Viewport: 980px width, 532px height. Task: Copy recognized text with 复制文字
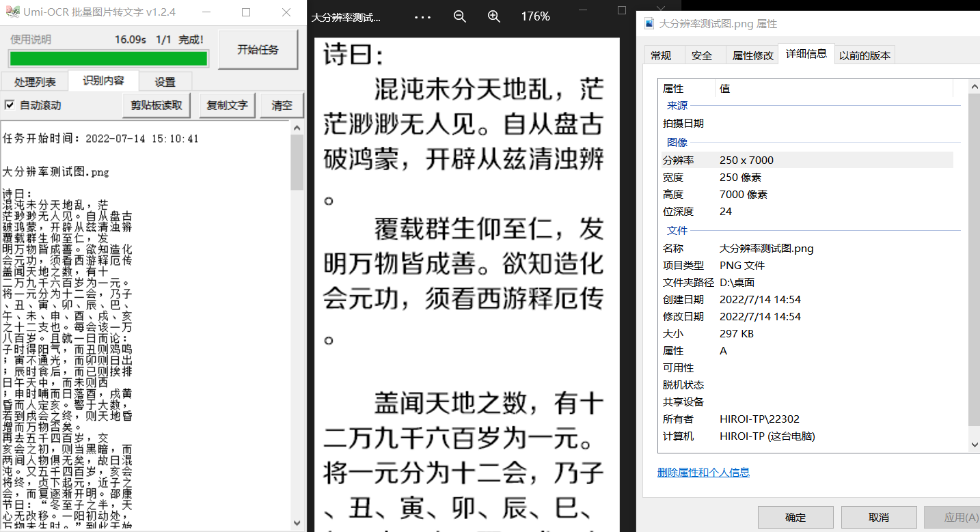[x=226, y=105]
